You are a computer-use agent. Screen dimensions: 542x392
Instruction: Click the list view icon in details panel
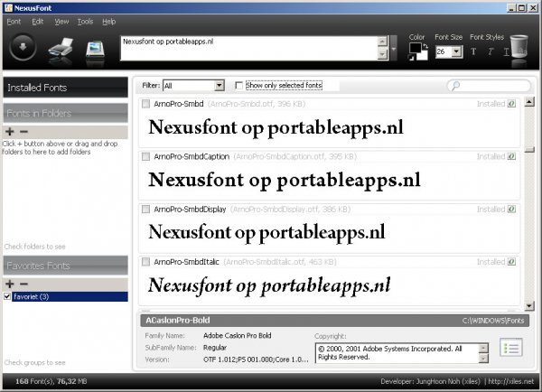click(x=511, y=348)
